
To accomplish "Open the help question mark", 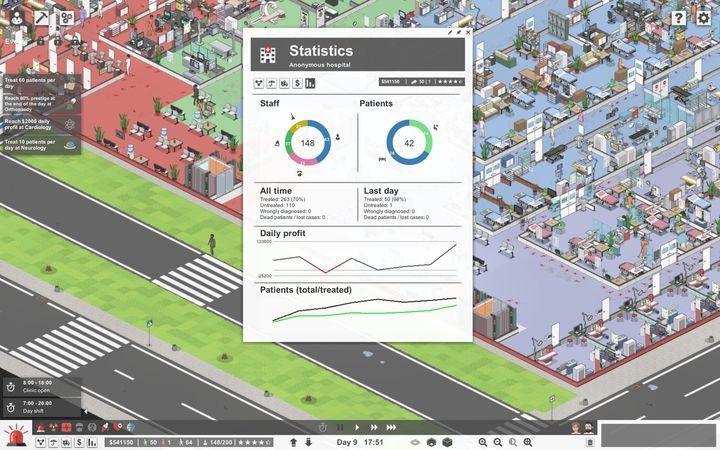I will 678,18.
